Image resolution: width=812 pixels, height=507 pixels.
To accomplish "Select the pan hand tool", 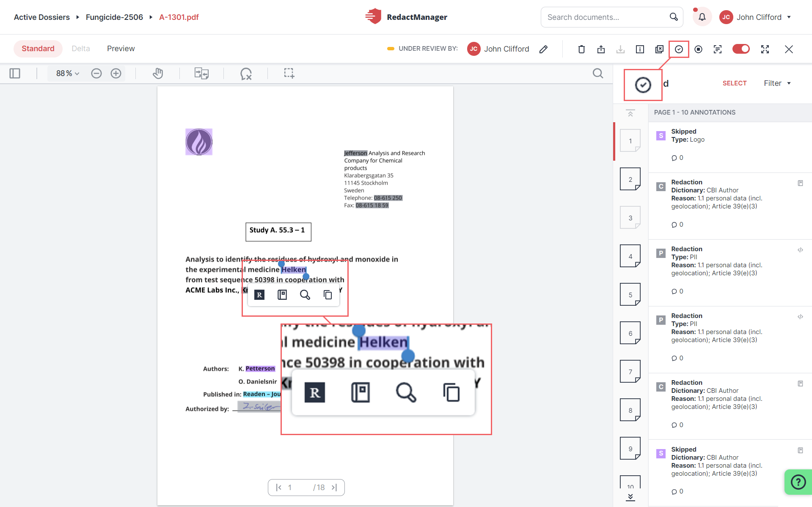I will coord(158,73).
